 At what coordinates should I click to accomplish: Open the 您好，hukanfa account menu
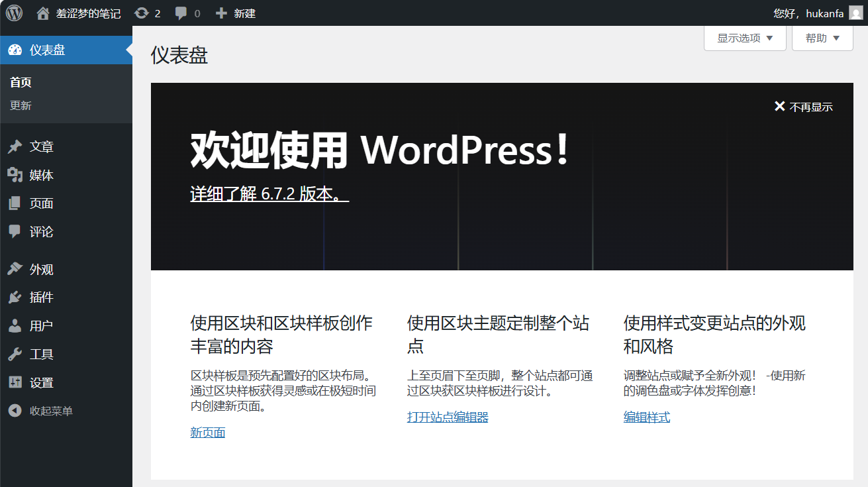[818, 13]
